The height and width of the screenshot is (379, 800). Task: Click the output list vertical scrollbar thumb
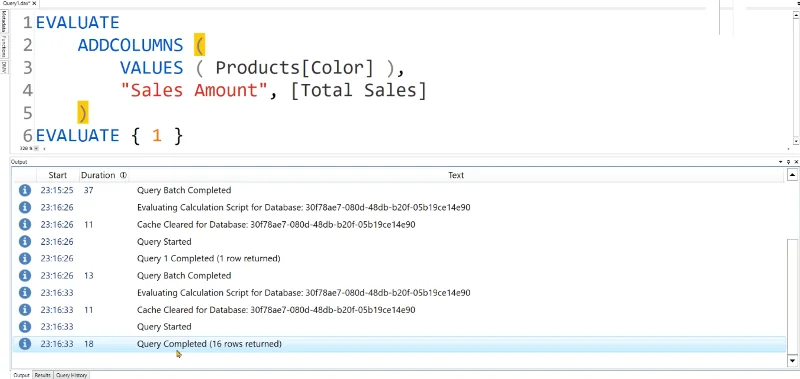[x=792, y=296]
